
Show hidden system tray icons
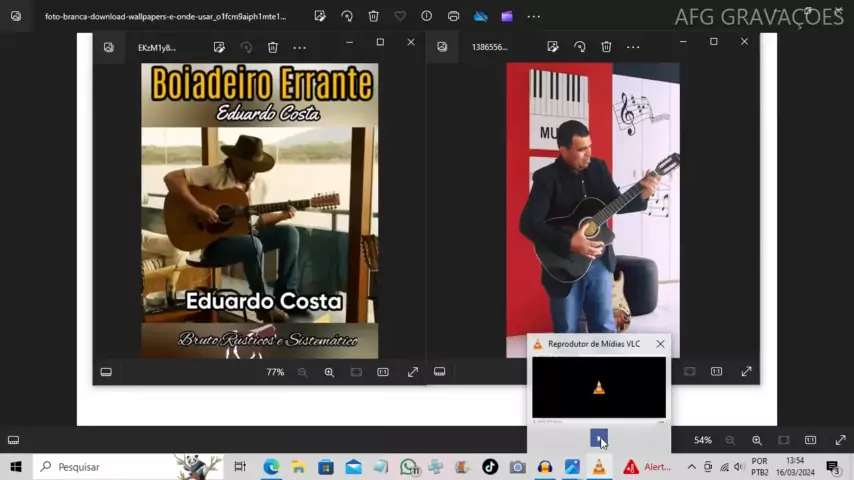point(692,467)
